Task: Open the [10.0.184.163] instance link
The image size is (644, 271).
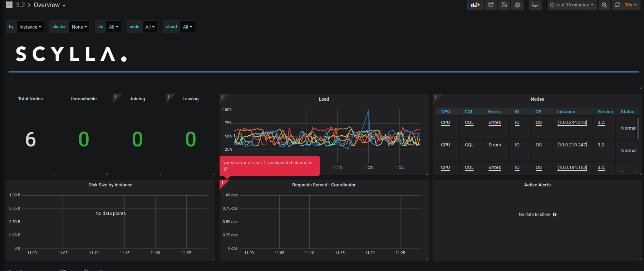Action: coord(572,167)
